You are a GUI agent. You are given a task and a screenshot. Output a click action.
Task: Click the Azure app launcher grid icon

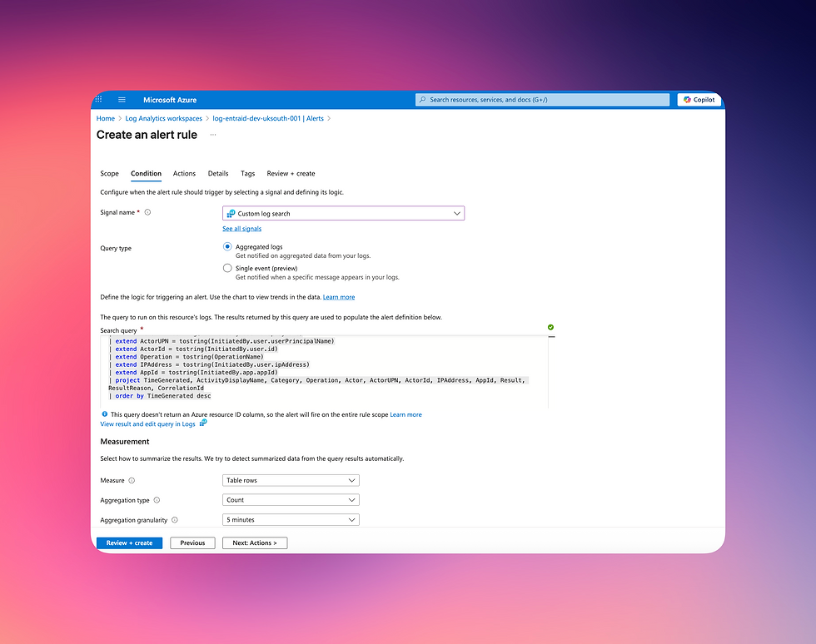tap(98, 99)
